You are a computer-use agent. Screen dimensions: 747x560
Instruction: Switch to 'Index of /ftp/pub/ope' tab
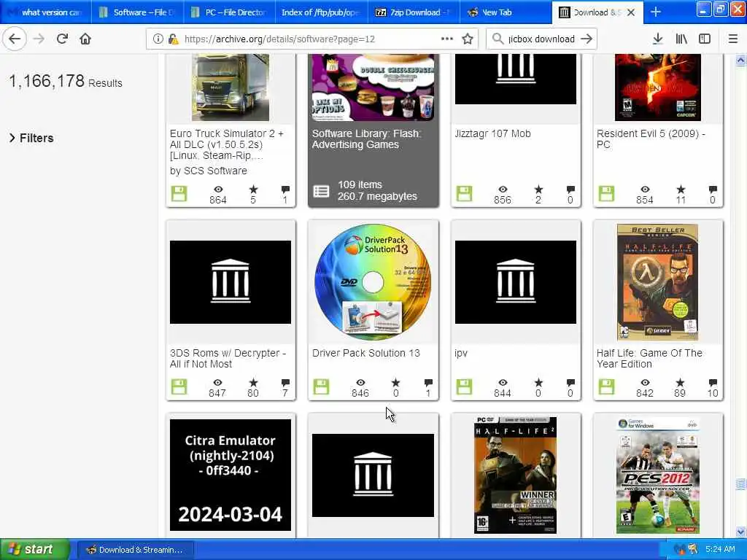(321, 12)
